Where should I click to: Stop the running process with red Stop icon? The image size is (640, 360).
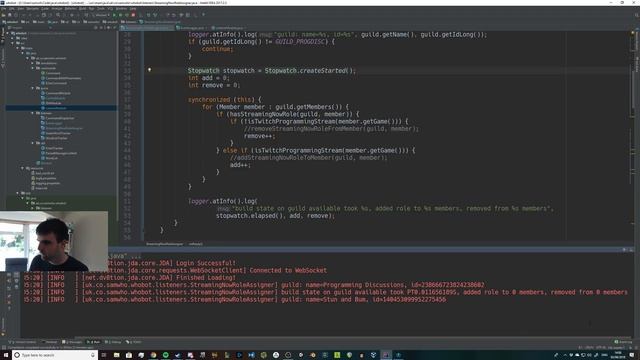point(133,15)
